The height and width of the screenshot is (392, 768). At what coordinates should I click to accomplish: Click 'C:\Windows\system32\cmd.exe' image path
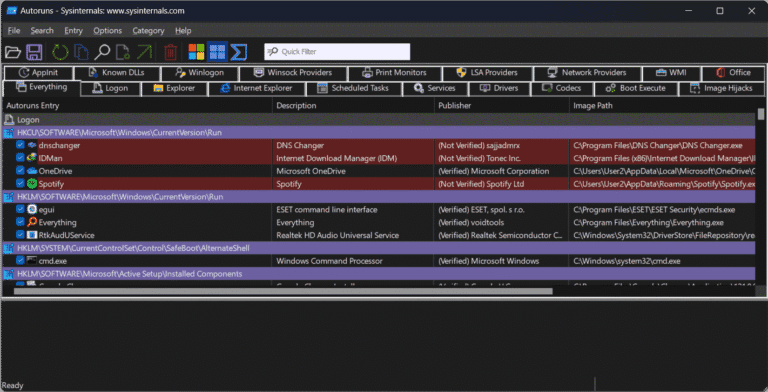coord(626,261)
